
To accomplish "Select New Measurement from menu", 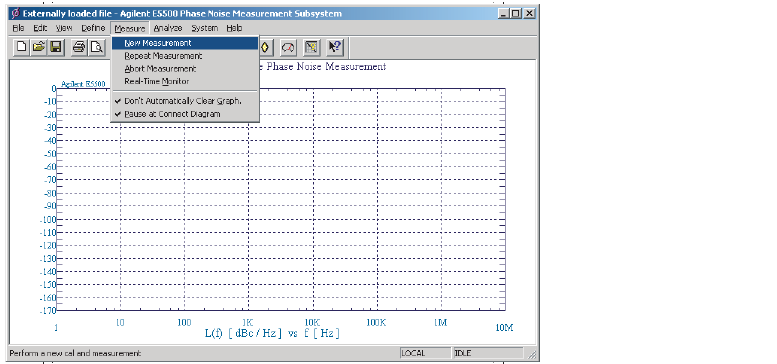I will tap(185, 43).
